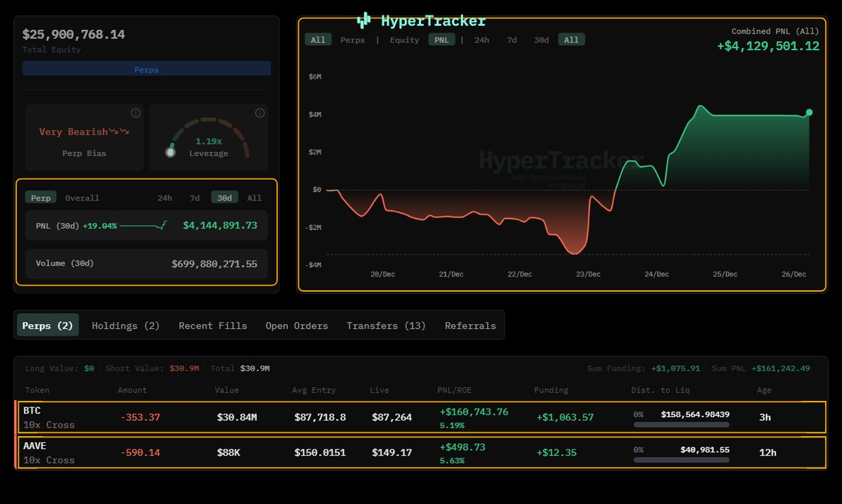The height and width of the screenshot is (504, 842).
Task: Click the Leverage info icon
Action: (x=260, y=113)
